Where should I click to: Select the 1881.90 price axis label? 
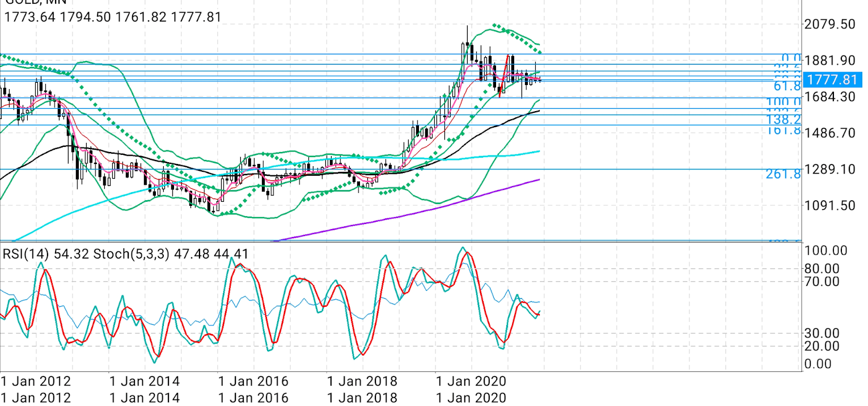pos(830,61)
